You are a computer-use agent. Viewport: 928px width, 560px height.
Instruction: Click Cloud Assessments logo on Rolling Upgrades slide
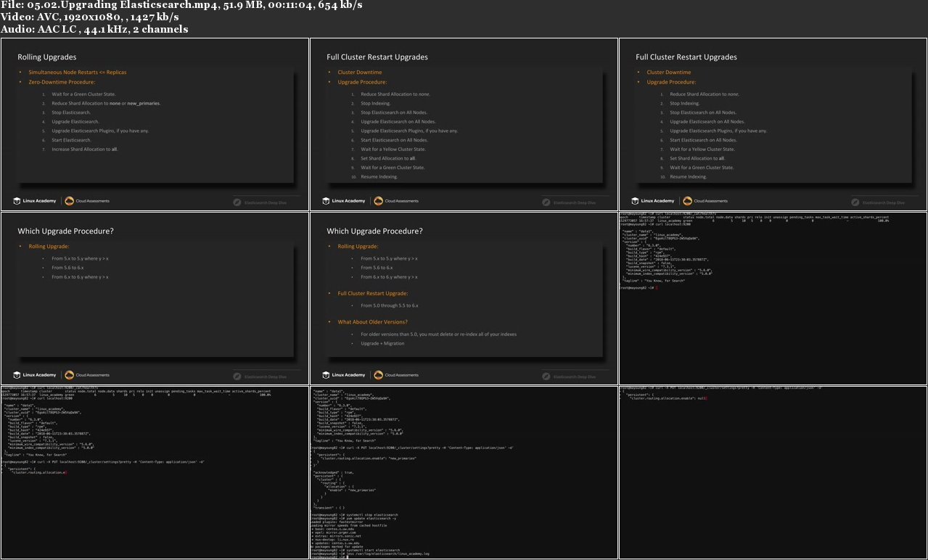pos(88,201)
